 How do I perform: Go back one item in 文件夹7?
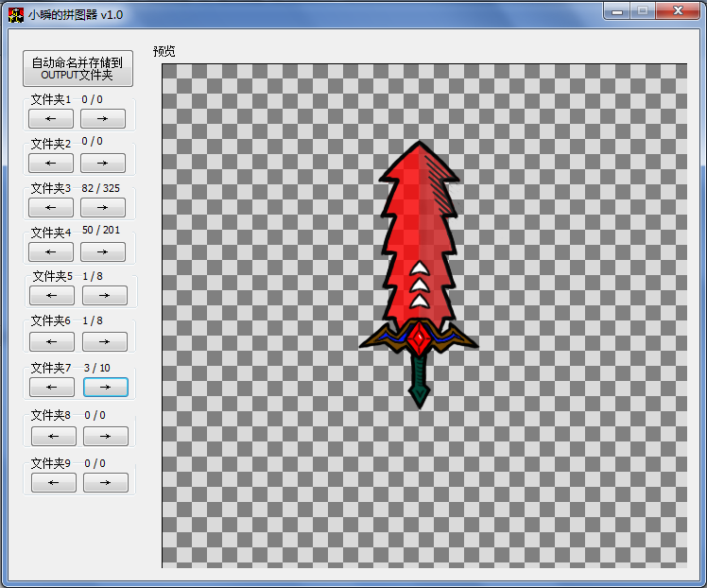point(52,387)
